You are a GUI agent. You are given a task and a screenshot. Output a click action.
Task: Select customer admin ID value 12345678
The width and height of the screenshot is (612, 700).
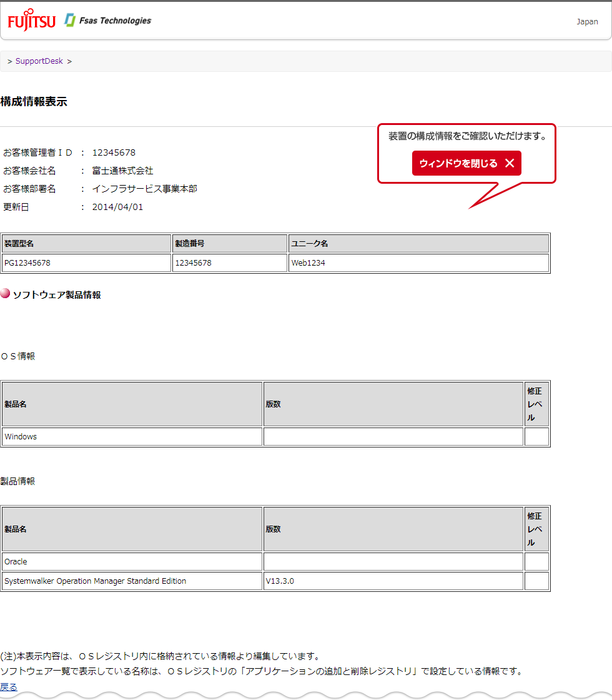[x=114, y=152]
